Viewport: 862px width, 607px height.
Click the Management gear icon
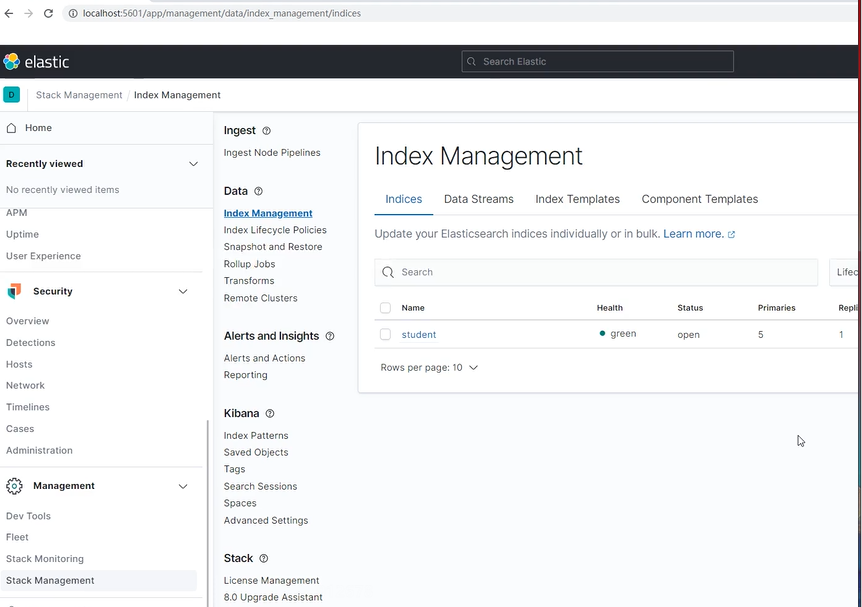(x=14, y=486)
